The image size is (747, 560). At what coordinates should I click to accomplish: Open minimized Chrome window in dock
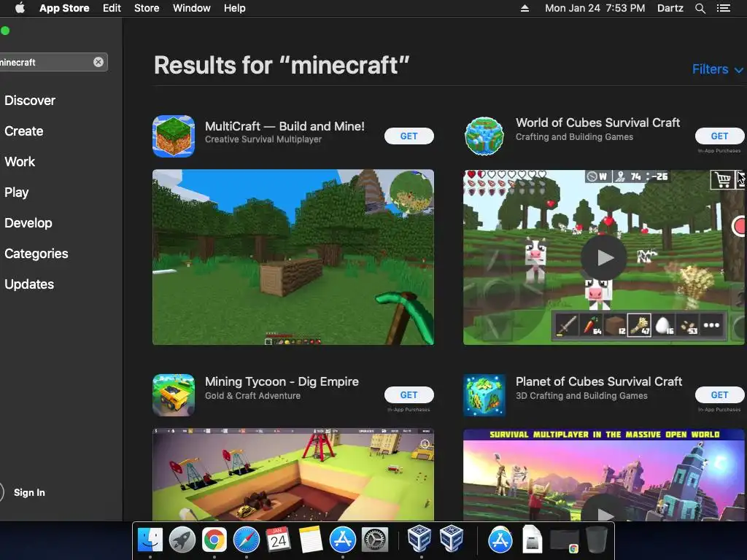tap(565, 542)
